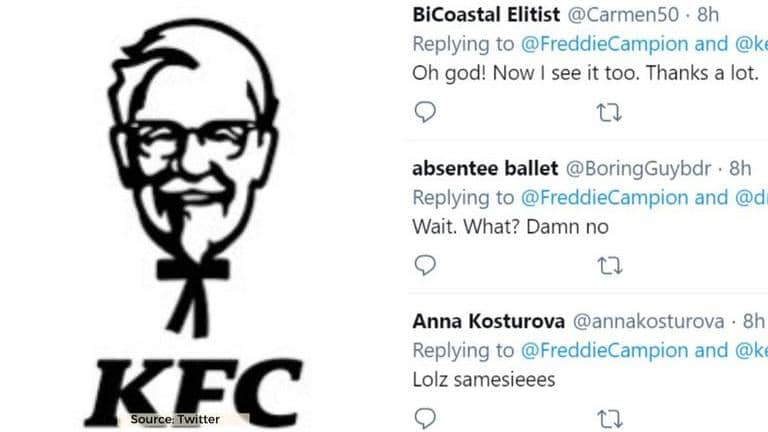
Task: Open the Anna Kosturova profile name
Action: pyautogui.click(x=487, y=321)
